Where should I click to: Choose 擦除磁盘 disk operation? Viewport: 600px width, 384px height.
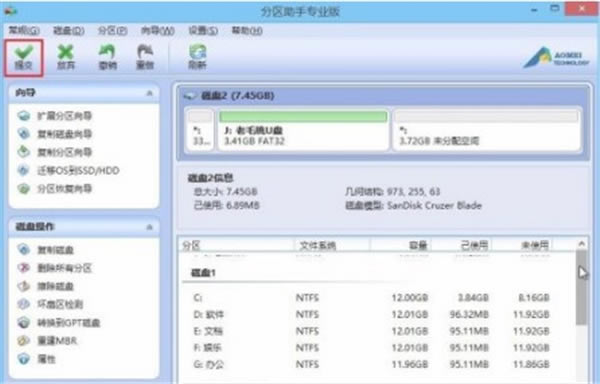[46, 286]
